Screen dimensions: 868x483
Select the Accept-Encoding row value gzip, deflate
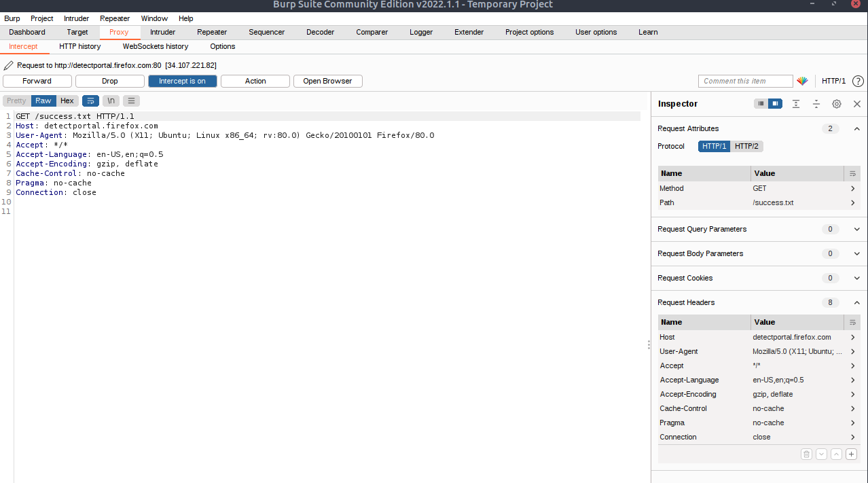point(772,394)
